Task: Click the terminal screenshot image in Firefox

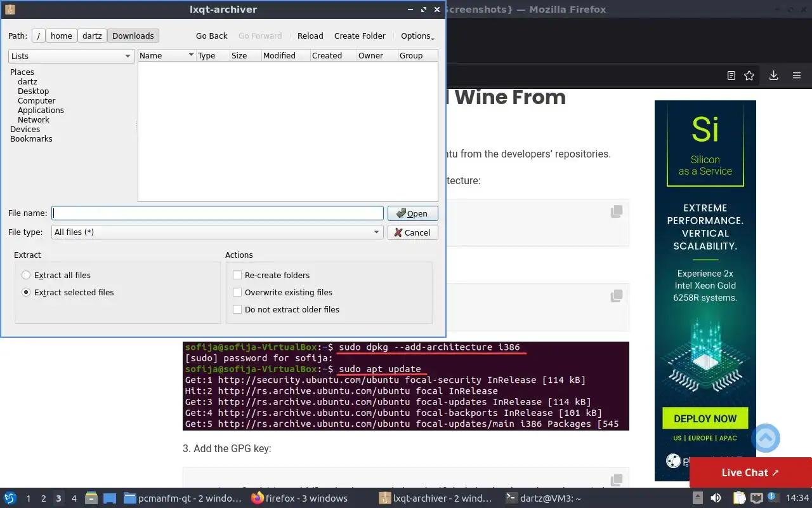Action: click(x=406, y=386)
